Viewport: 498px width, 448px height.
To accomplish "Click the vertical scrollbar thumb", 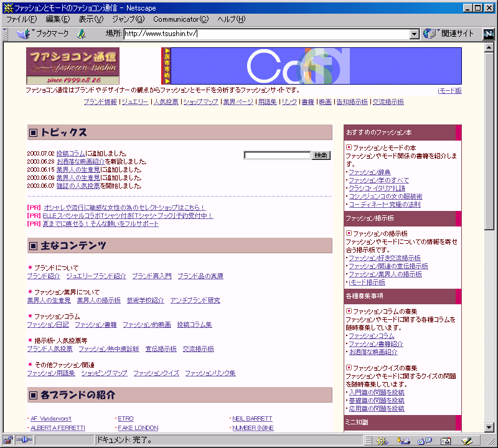I will point(489,141).
